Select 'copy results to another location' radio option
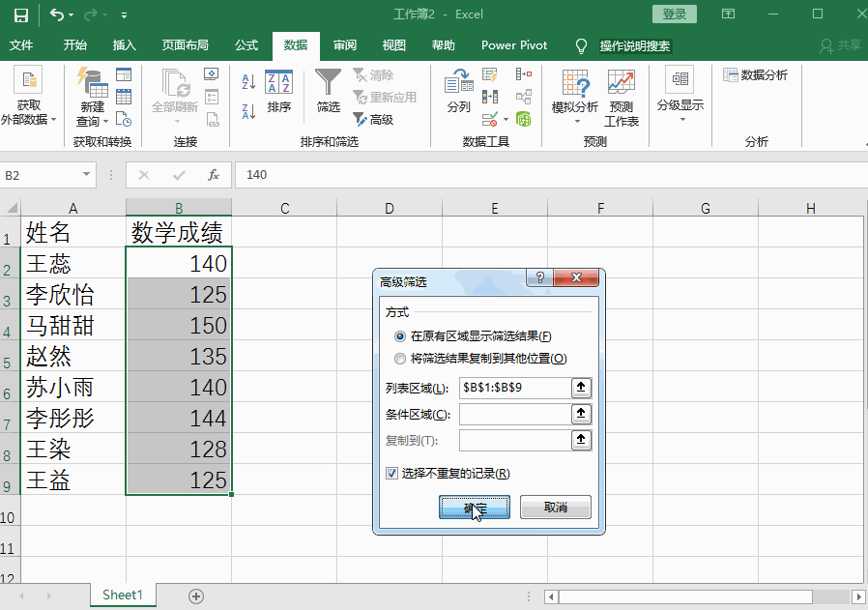Viewport: 868px width, 610px height. (400, 359)
